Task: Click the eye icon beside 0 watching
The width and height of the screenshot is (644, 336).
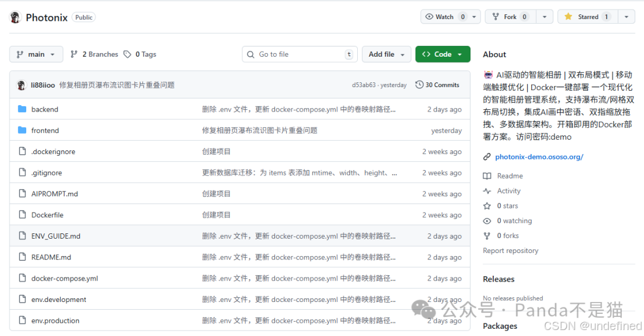Action: point(487,221)
